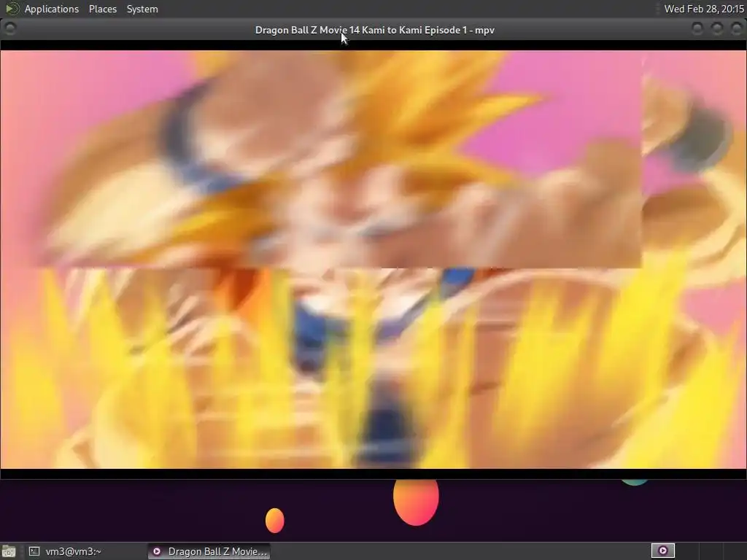Close the mpv window
Screen dimensions: 747x560
pos(737,29)
